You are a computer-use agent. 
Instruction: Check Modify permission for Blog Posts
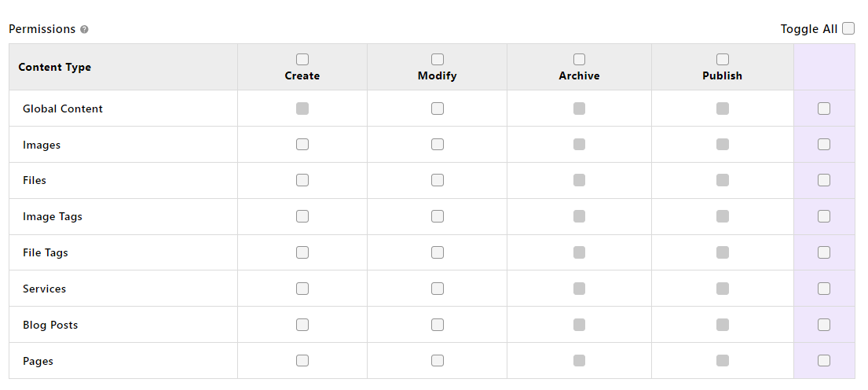[x=438, y=325]
